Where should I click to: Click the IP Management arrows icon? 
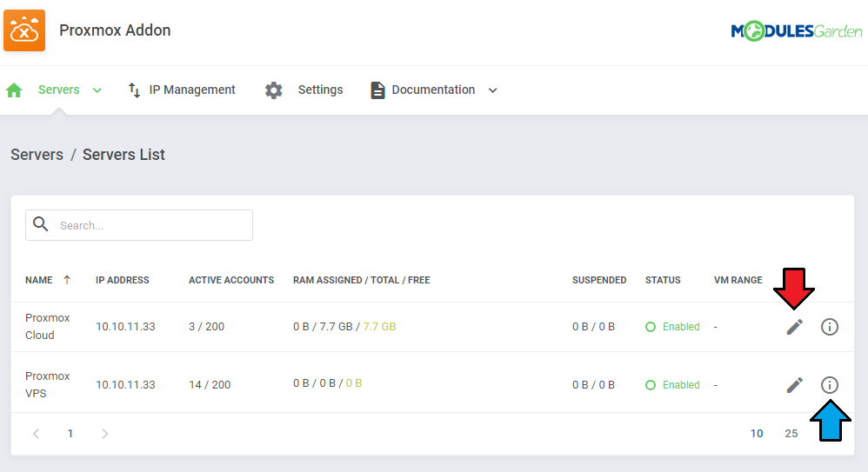click(x=134, y=90)
